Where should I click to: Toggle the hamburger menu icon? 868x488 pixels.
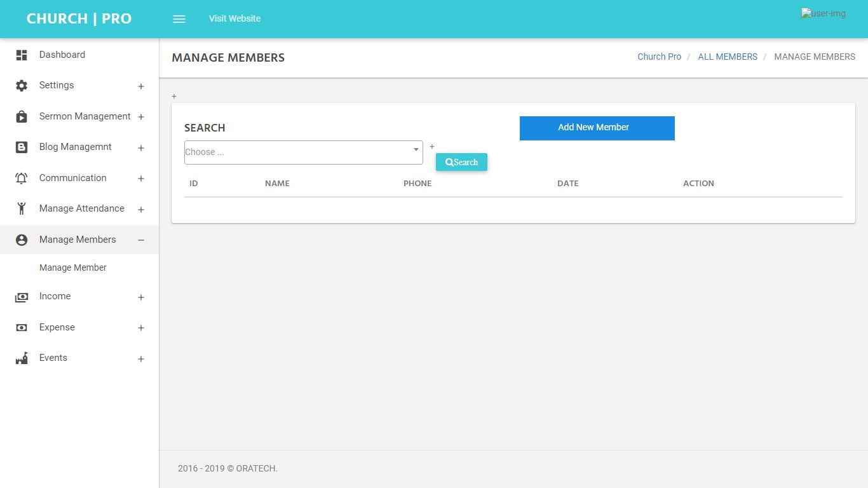(x=179, y=19)
